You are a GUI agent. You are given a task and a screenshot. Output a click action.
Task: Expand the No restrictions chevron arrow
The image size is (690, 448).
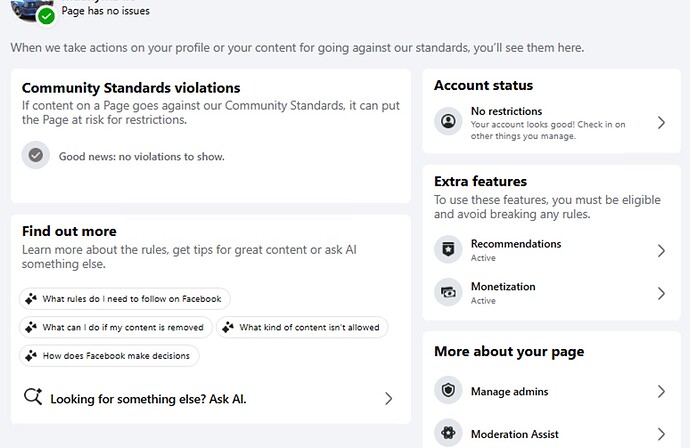(661, 123)
